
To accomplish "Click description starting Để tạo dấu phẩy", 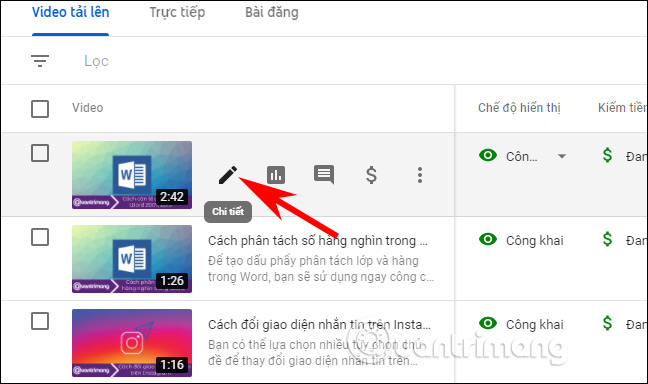I will pos(321,269).
